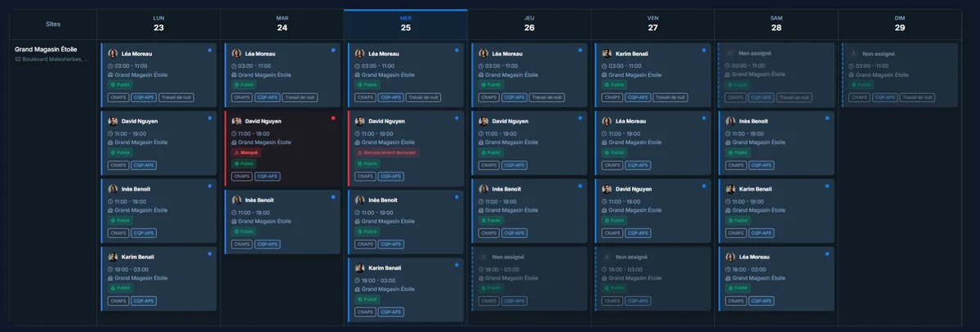Click Publié badge on David Nguyen's Thursday shift

491,152
